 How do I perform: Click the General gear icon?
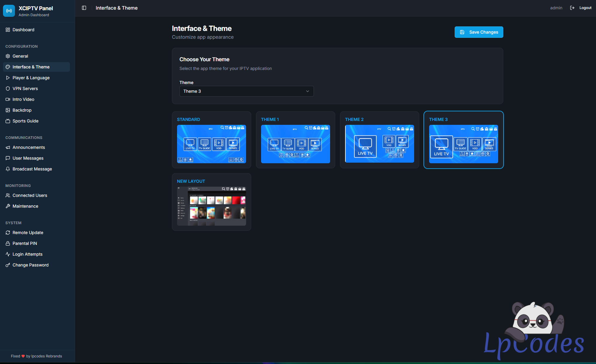[8, 56]
